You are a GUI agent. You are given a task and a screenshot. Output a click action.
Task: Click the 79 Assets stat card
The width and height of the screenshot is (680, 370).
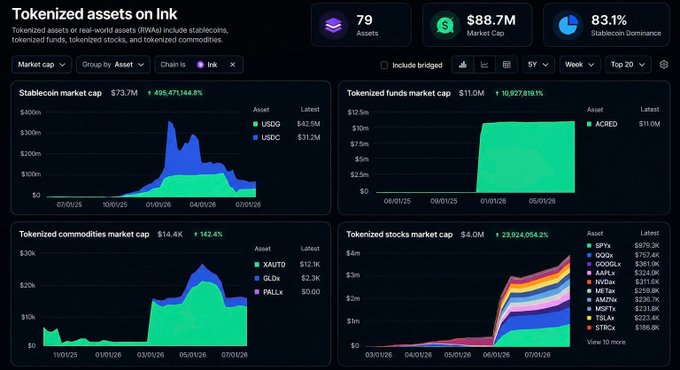[361, 25]
